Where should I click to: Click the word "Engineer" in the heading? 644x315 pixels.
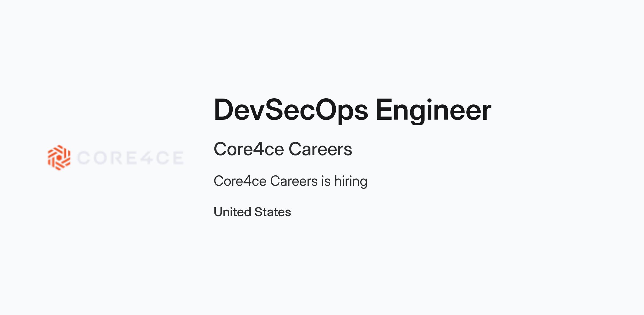coord(434,110)
